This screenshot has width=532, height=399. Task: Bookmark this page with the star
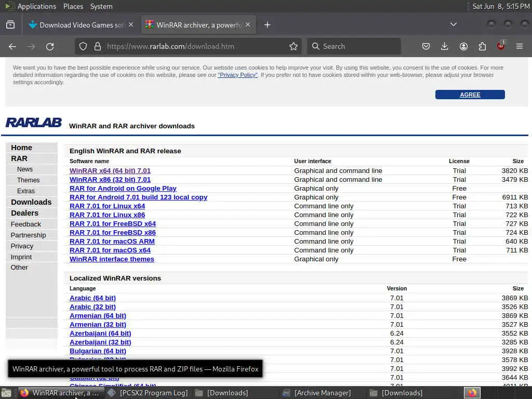(294, 46)
